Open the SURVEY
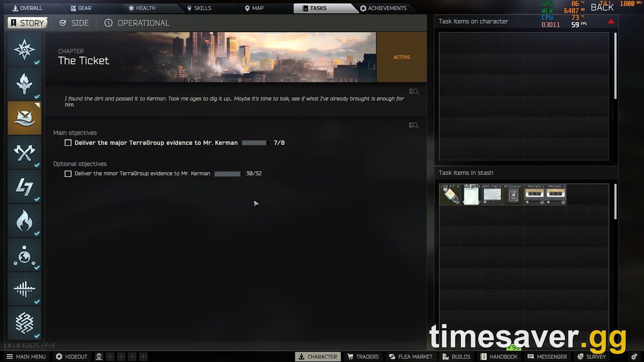This screenshot has height=362, width=644. click(x=592, y=357)
